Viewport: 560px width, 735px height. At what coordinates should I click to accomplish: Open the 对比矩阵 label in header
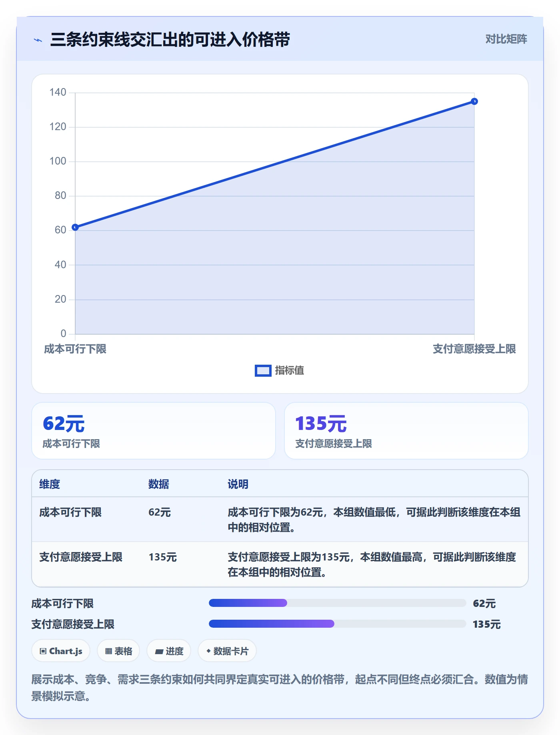[506, 39]
